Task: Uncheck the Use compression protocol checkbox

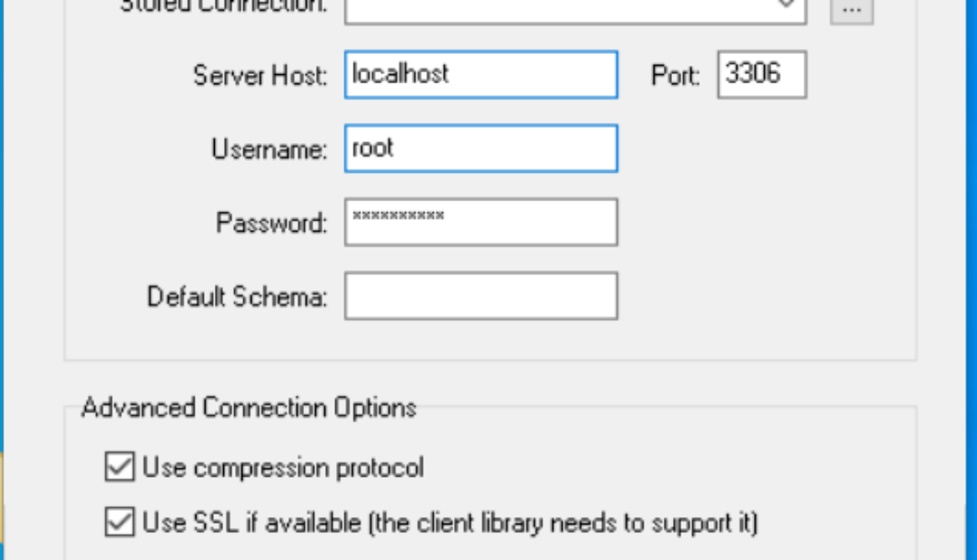Action: [120, 467]
